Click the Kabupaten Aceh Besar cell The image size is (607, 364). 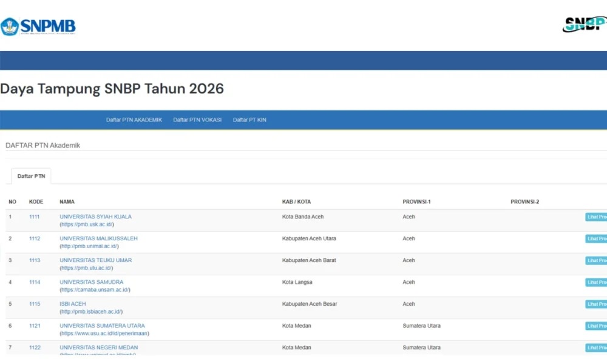[310, 304]
